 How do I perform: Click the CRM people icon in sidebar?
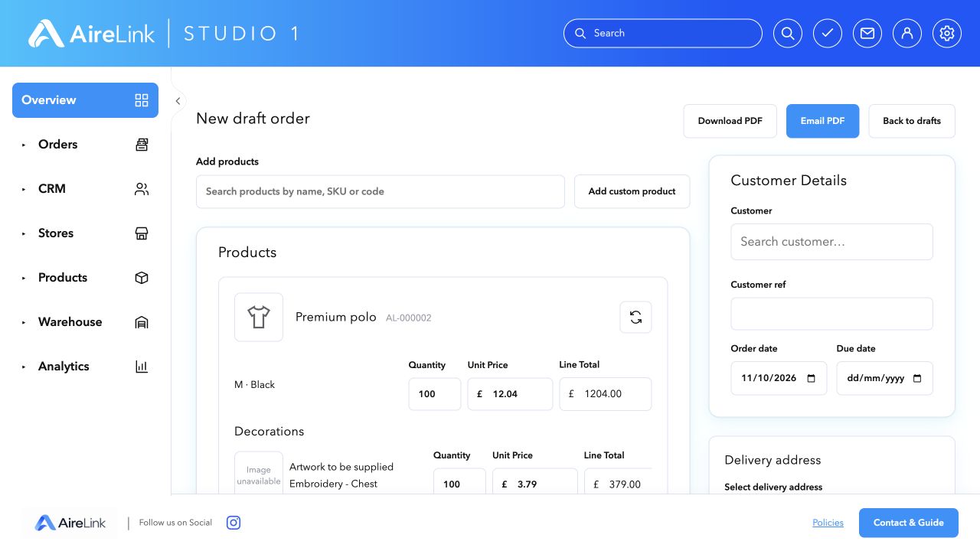click(142, 189)
